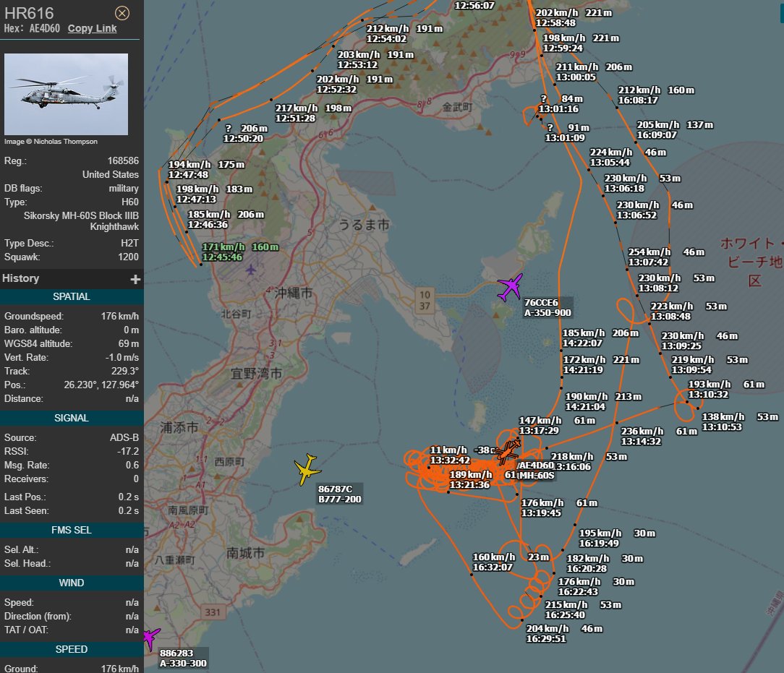Open Copy Link for hex AE4D60
Screen dimensions: 784x673
tap(92, 28)
